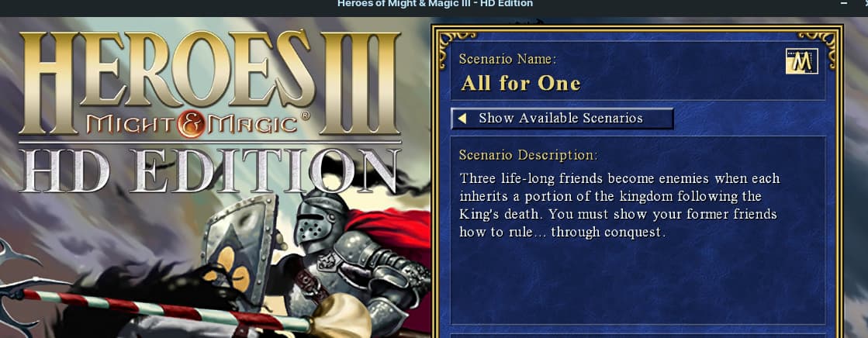Click the Scenario Name label
This screenshot has width=868, height=338.
tap(507, 59)
